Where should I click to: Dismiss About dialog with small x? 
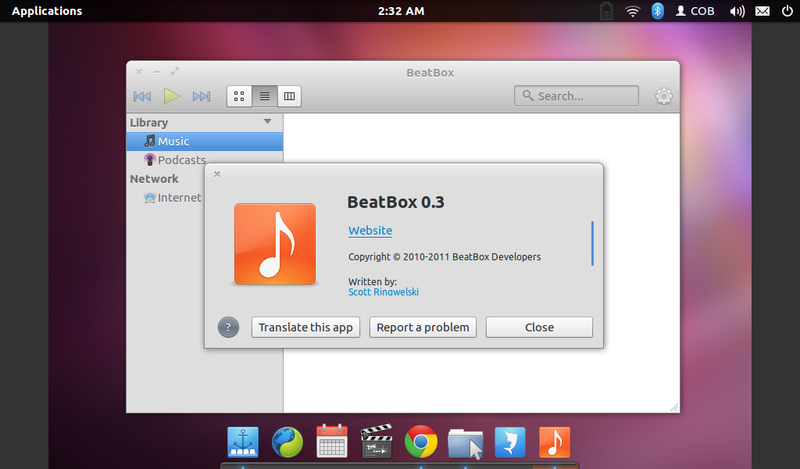pos(217,174)
